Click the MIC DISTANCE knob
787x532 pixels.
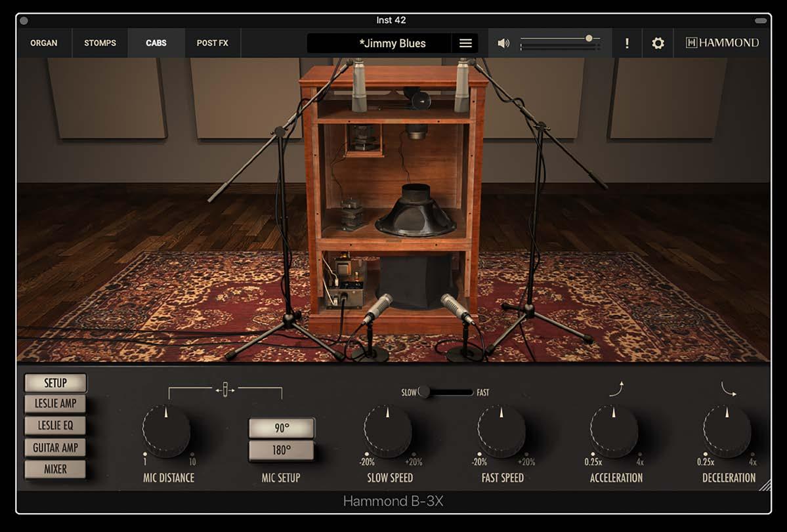166,431
